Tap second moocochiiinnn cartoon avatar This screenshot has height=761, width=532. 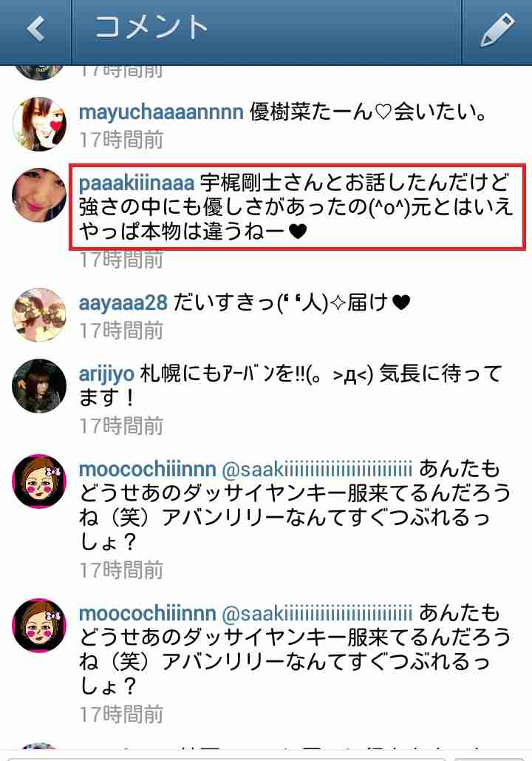pyautogui.click(x=39, y=626)
